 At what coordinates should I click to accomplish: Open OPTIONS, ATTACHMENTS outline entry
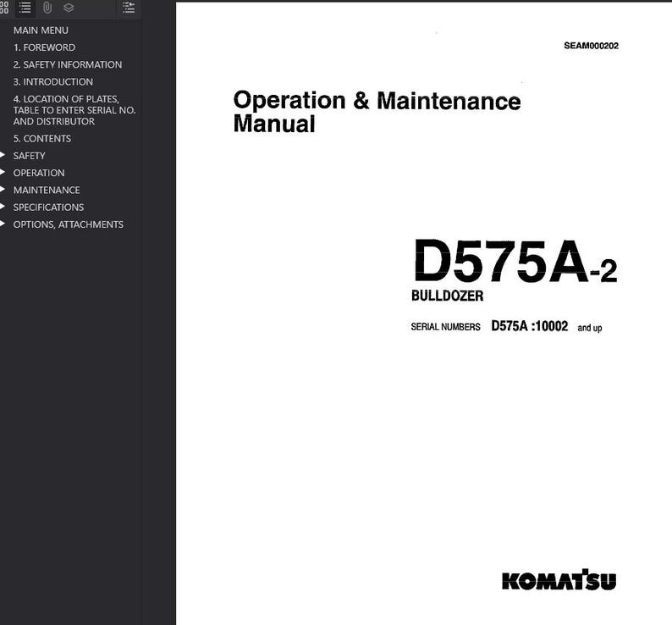[x=69, y=224]
